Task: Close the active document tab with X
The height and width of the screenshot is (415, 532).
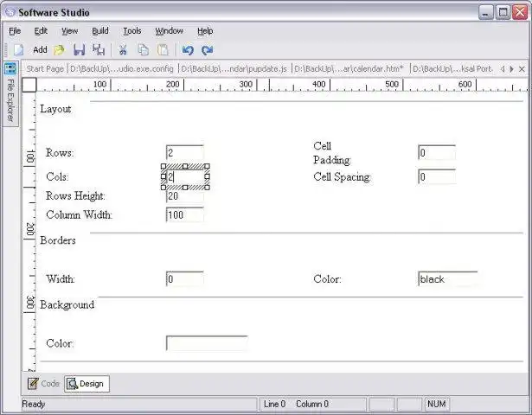Action: click(522, 69)
